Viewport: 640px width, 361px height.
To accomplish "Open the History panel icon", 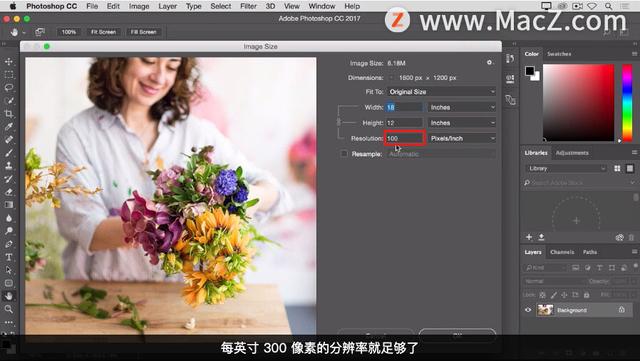I will (x=510, y=59).
